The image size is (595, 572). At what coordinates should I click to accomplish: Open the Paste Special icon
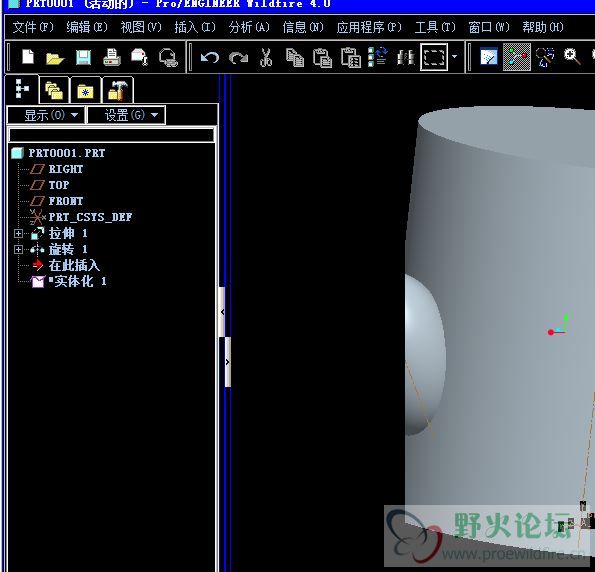(351, 58)
